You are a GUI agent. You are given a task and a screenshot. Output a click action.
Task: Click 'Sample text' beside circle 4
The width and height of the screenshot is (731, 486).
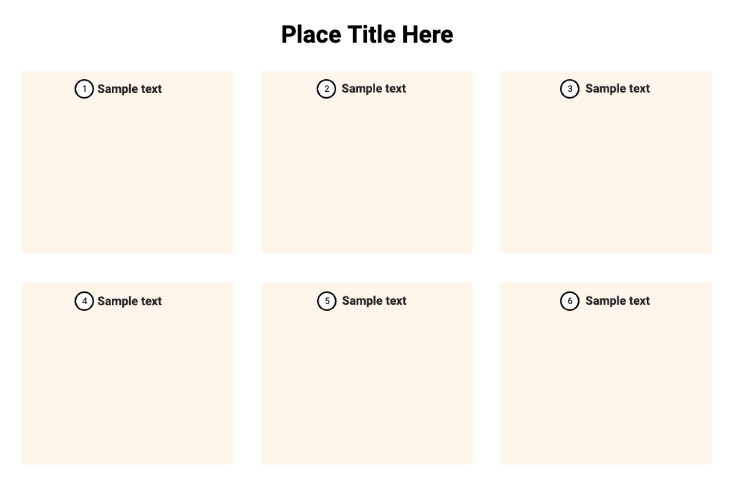click(x=129, y=301)
